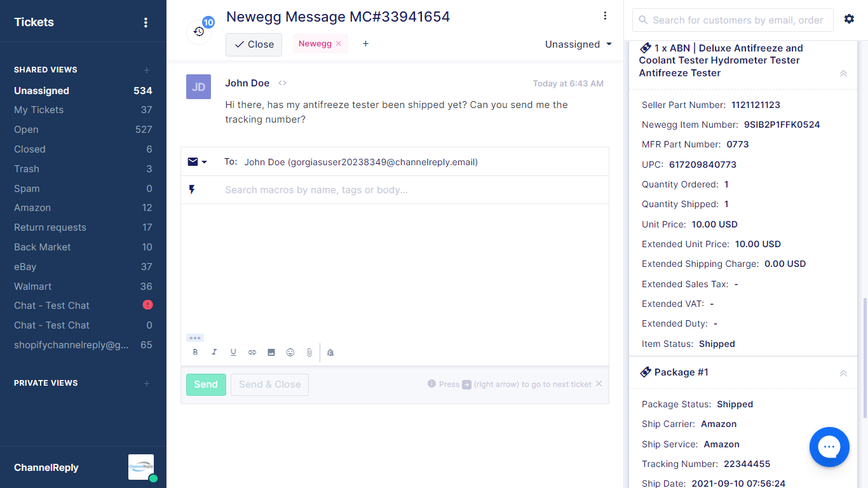Screen dimensions: 868x488
Task: Select the Open tickets view
Action: 83,130
